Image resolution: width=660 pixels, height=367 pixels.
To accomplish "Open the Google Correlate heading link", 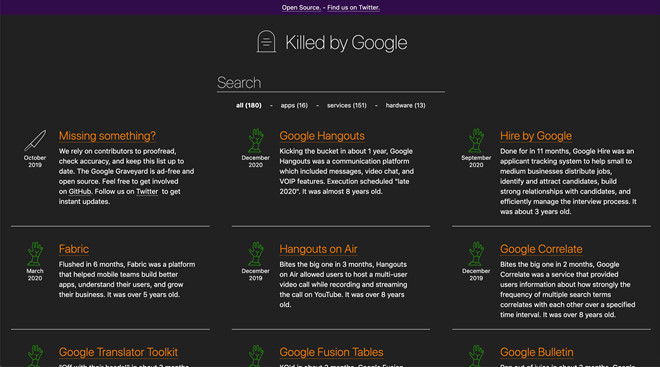I will (x=541, y=249).
